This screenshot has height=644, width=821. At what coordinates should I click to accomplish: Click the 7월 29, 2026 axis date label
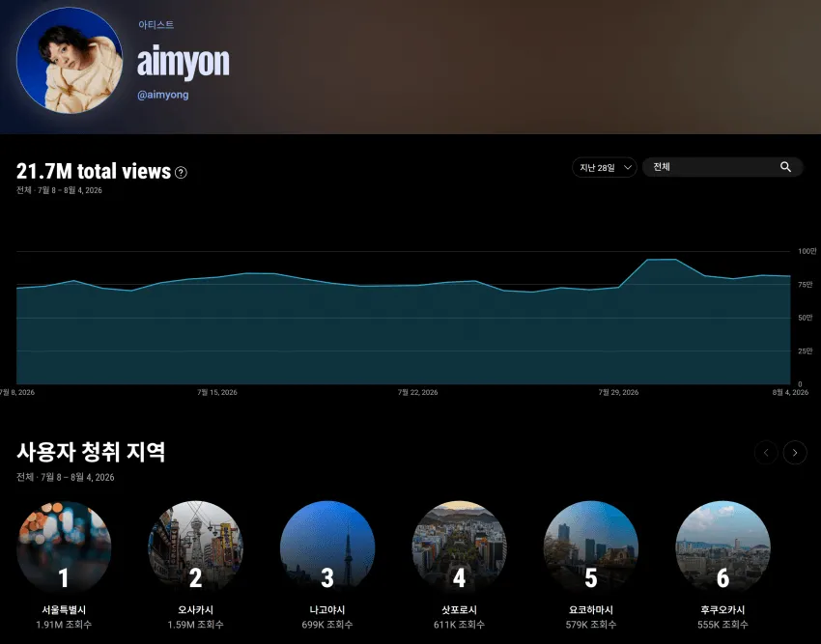pos(618,392)
